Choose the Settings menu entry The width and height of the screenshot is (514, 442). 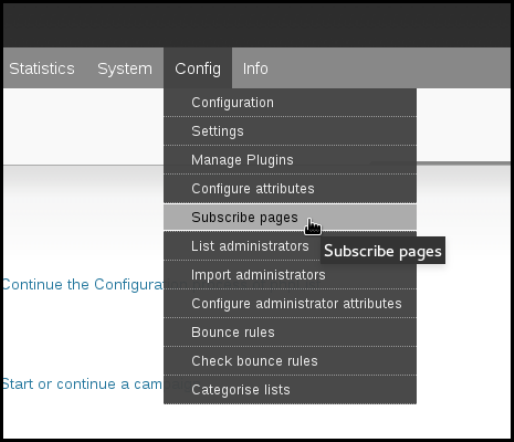click(x=290, y=131)
